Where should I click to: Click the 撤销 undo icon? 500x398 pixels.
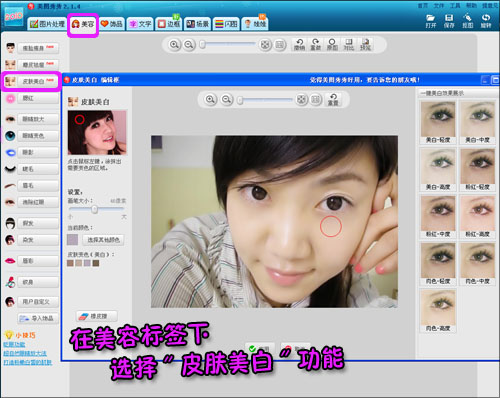click(x=299, y=44)
